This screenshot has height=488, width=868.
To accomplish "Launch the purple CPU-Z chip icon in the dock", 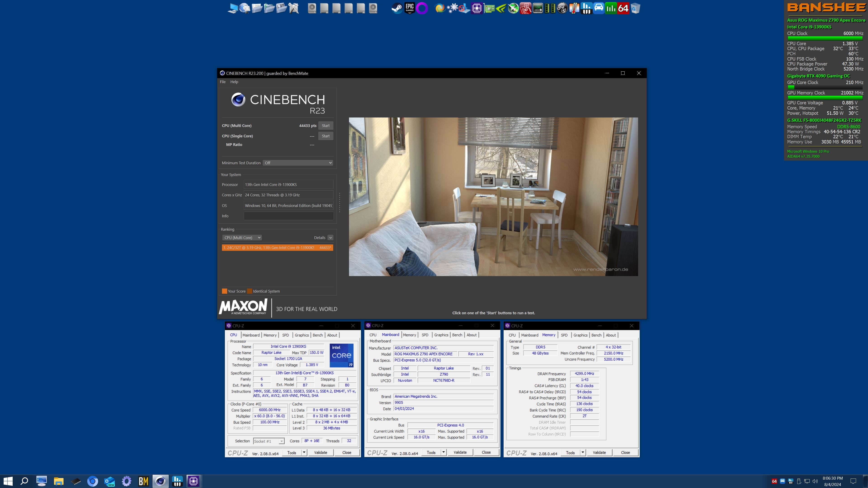I will point(477,8).
